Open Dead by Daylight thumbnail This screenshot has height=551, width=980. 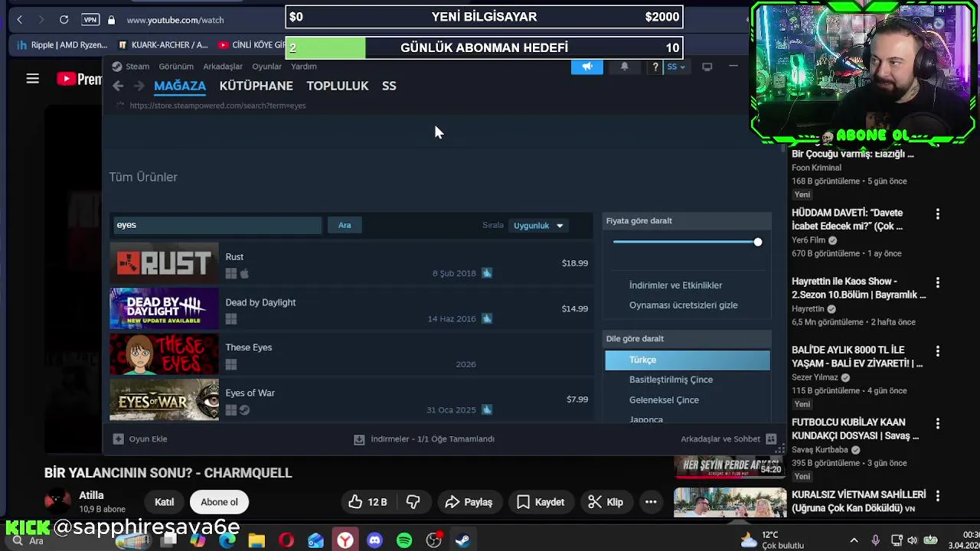pyautogui.click(x=164, y=308)
